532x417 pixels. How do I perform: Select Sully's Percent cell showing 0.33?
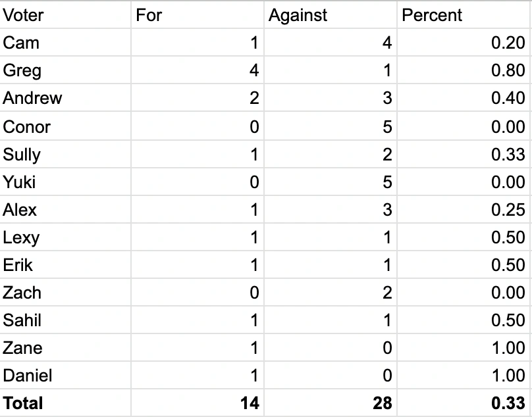[508, 154]
